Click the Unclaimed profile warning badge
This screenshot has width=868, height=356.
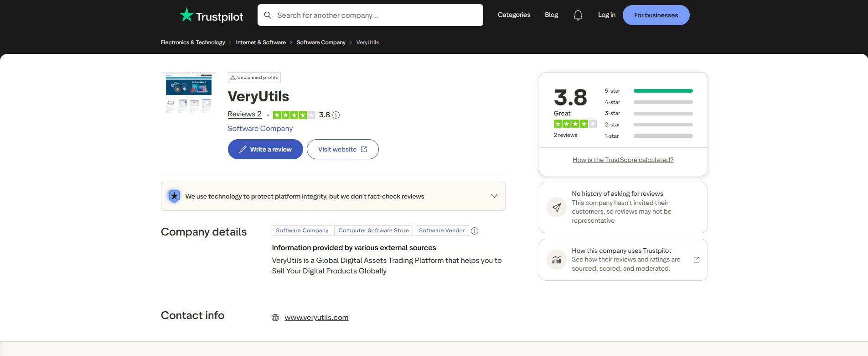(254, 78)
